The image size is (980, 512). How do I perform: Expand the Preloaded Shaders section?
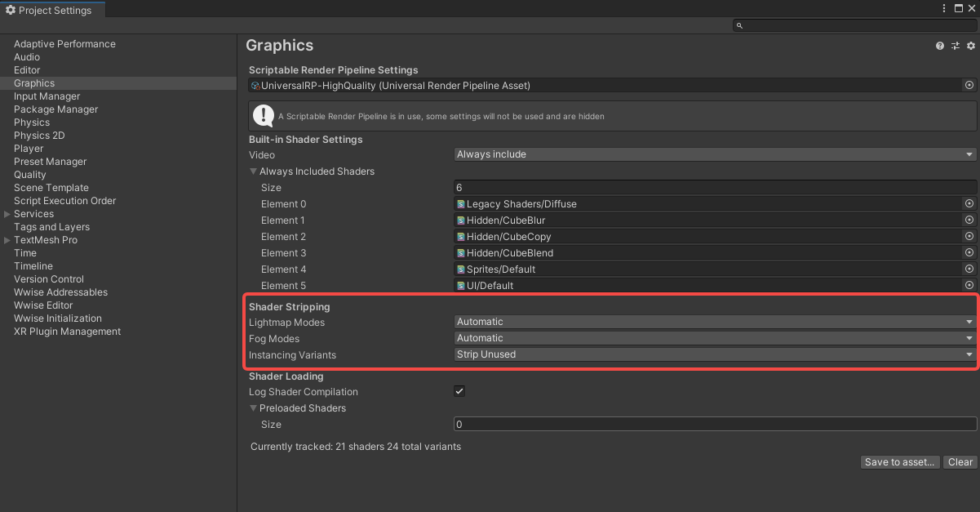pyautogui.click(x=253, y=407)
